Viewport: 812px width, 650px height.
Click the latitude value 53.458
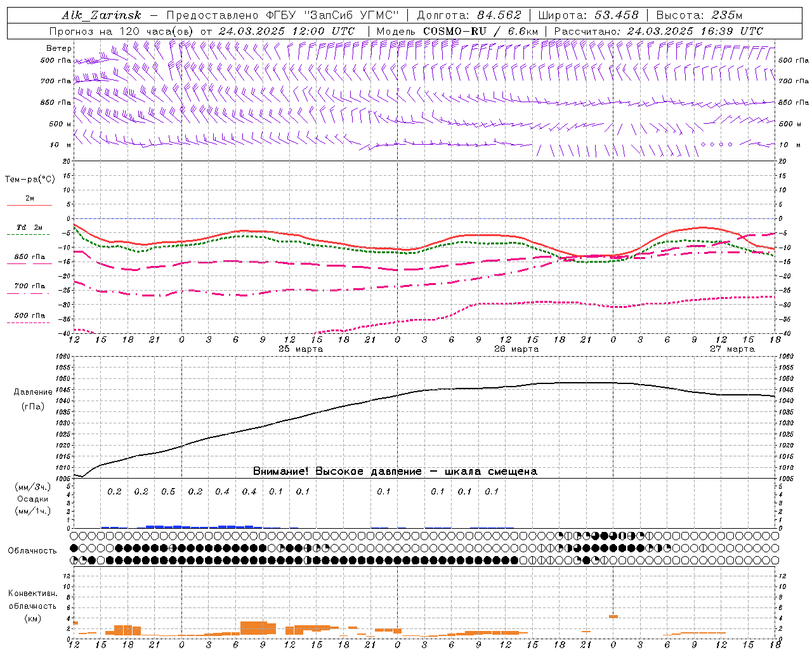coord(617,15)
